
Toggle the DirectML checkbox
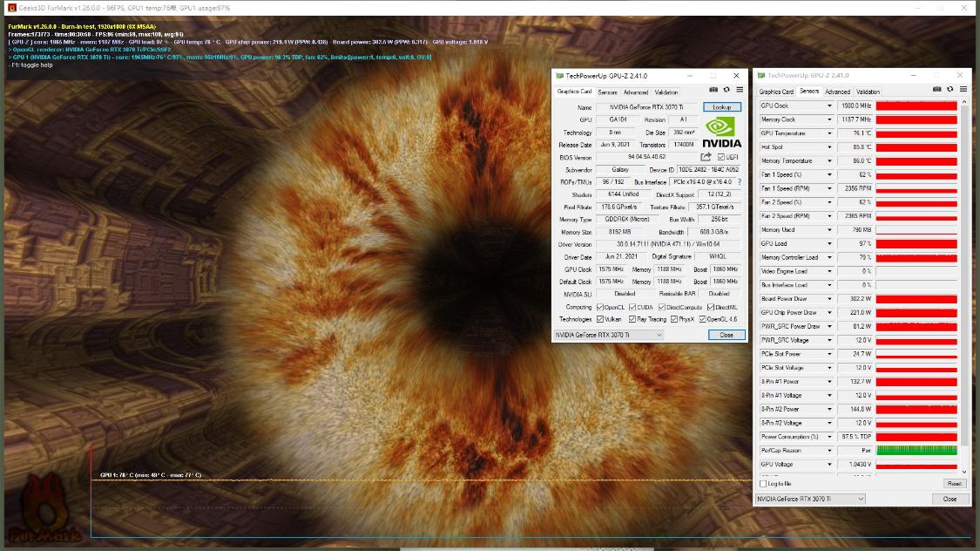(711, 307)
